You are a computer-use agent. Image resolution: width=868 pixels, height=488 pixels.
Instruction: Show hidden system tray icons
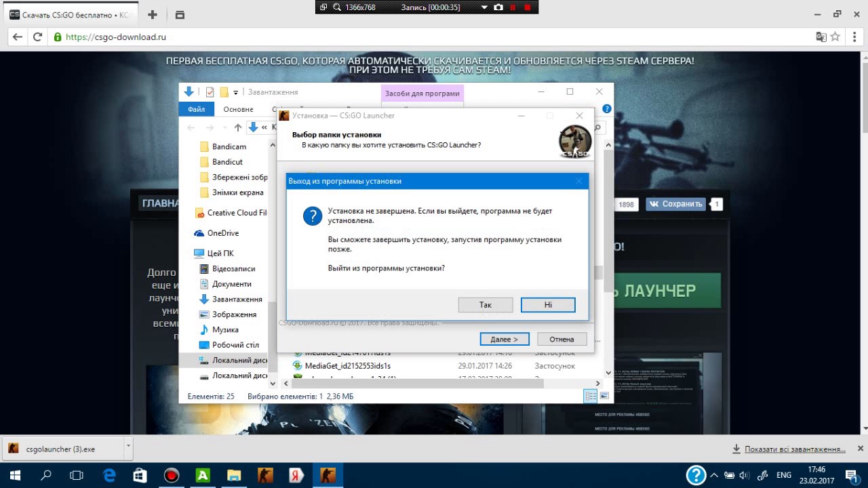point(713,475)
